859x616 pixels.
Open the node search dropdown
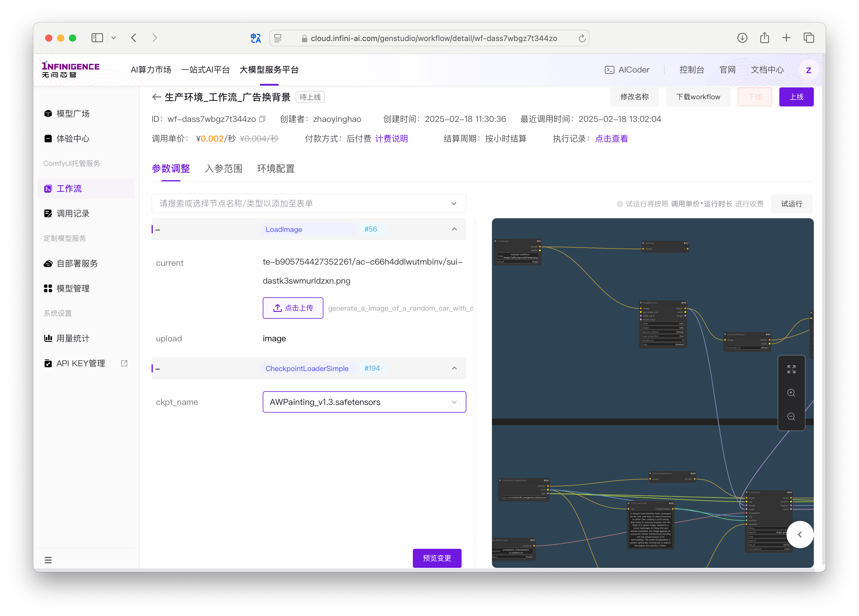(x=308, y=203)
